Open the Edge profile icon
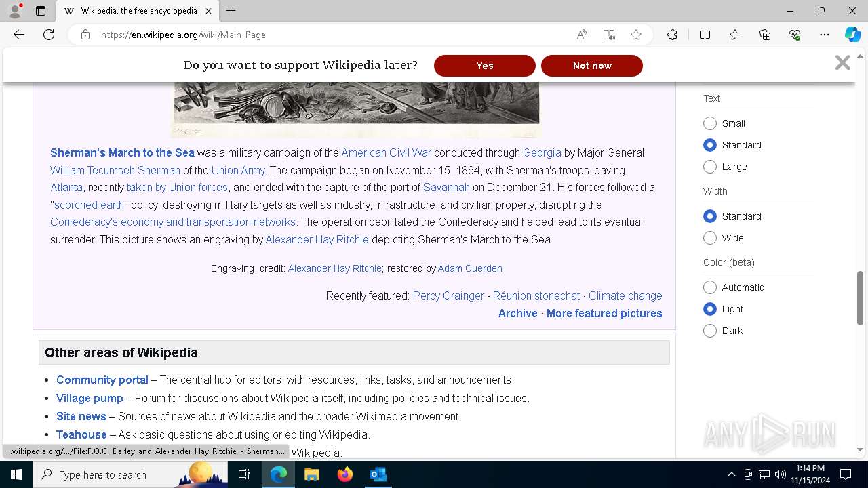 (14, 11)
